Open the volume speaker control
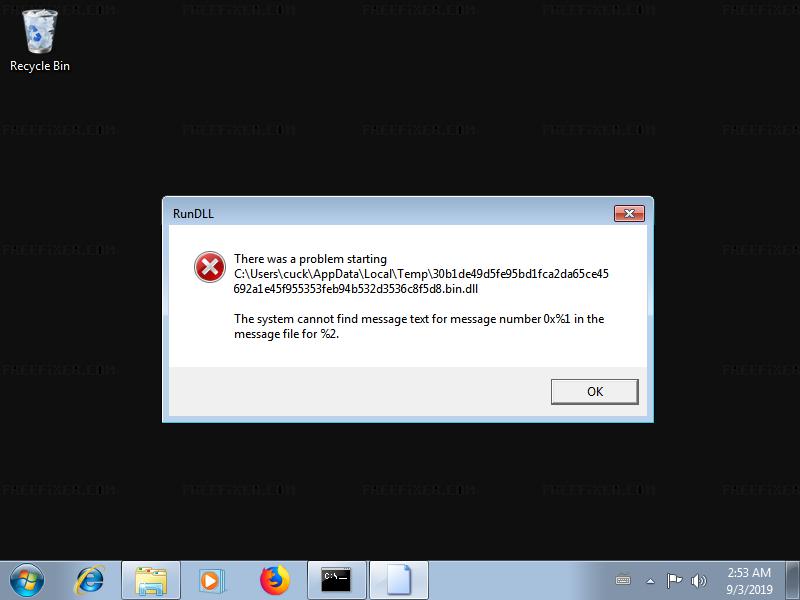 [698, 580]
